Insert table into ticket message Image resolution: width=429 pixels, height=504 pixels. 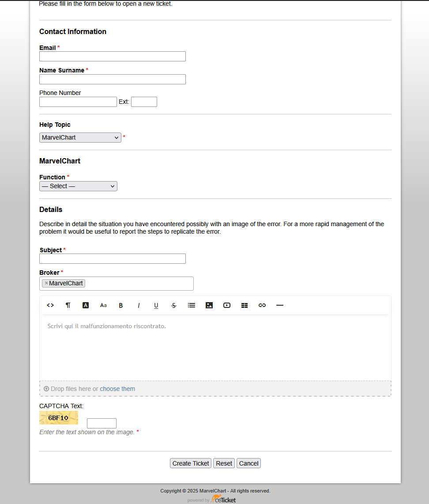point(245,305)
